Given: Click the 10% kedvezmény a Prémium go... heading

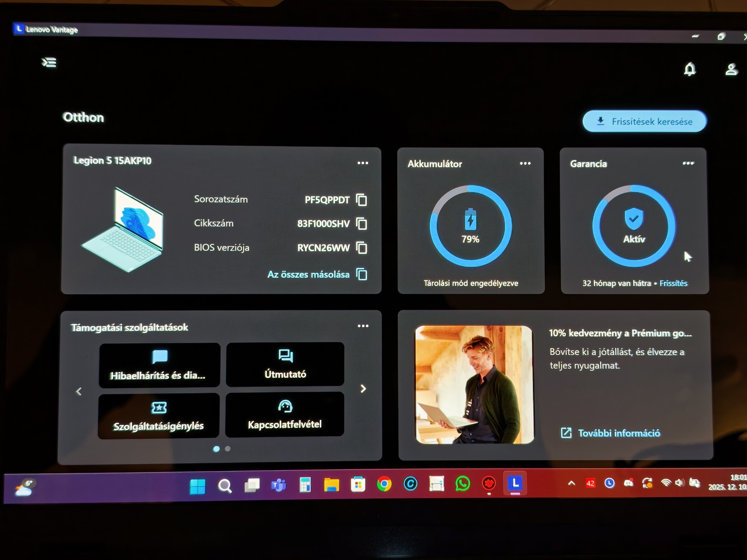Looking at the screenshot, I should [620, 333].
